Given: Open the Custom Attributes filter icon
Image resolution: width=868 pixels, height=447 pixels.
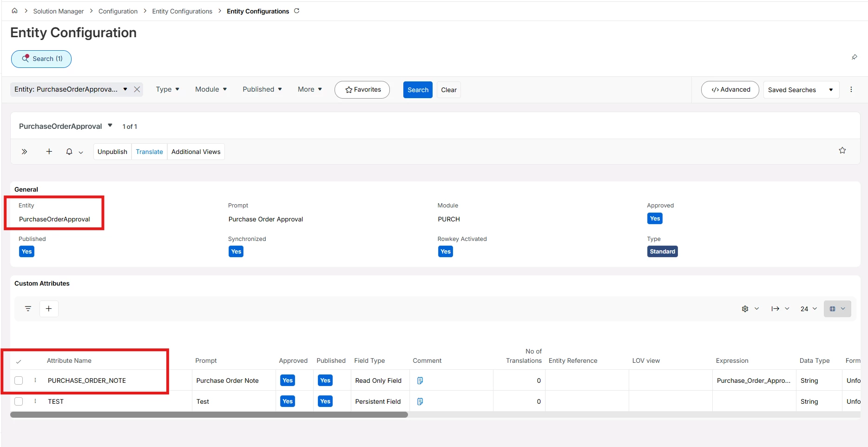Looking at the screenshot, I should (28, 309).
